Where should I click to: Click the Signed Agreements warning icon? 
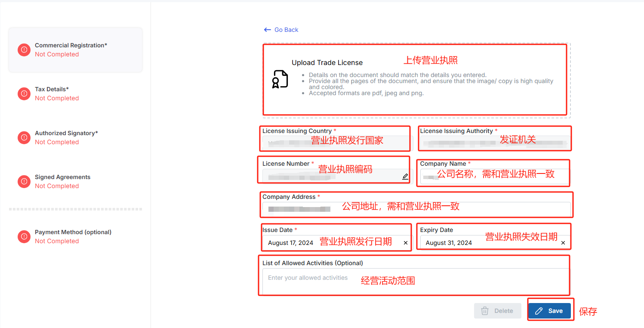coord(24,182)
